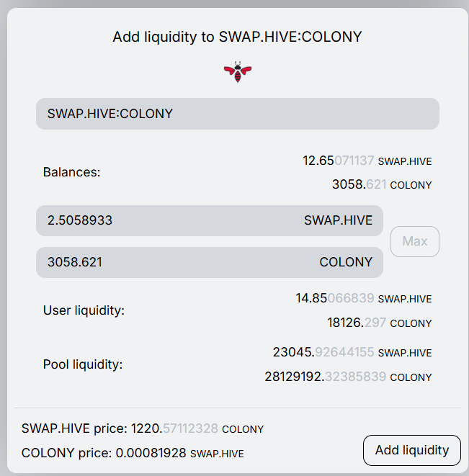This screenshot has width=469, height=476.
Task: Click the red bee logo icon
Action: pyautogui.click(x=238, y=71)
